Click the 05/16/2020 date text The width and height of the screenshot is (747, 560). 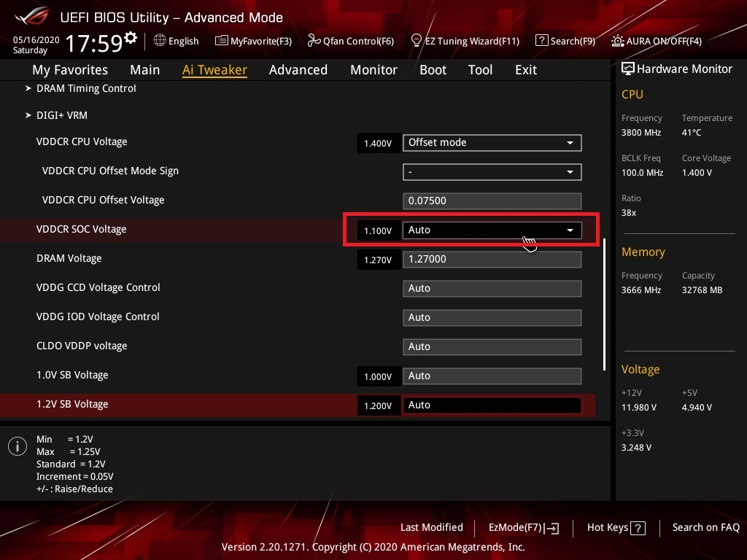click(36, 39)
